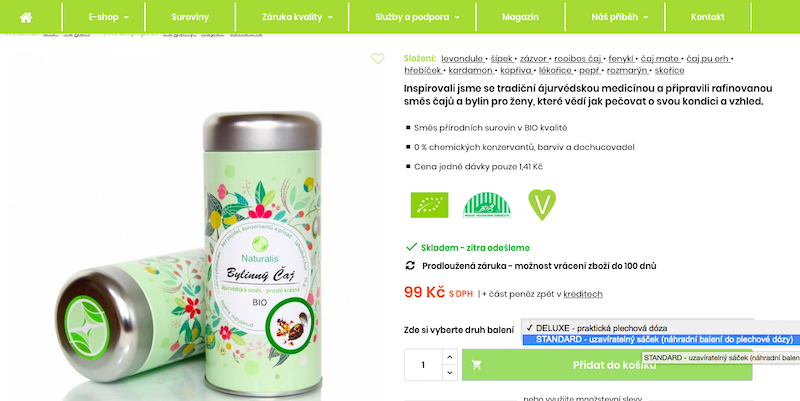The image size is (800, 401).
Task: Click the Přidat do košíku button
Action: point(607,365)
